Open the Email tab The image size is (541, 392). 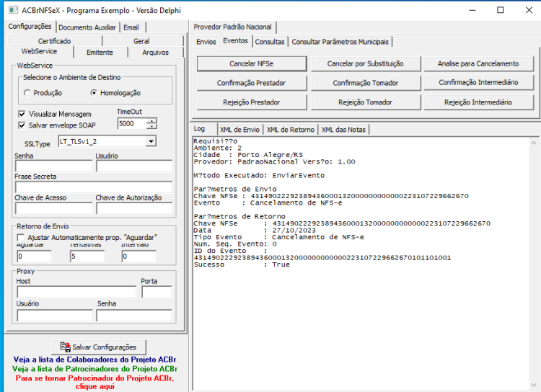pyautogui.click(x=131, y=27)
